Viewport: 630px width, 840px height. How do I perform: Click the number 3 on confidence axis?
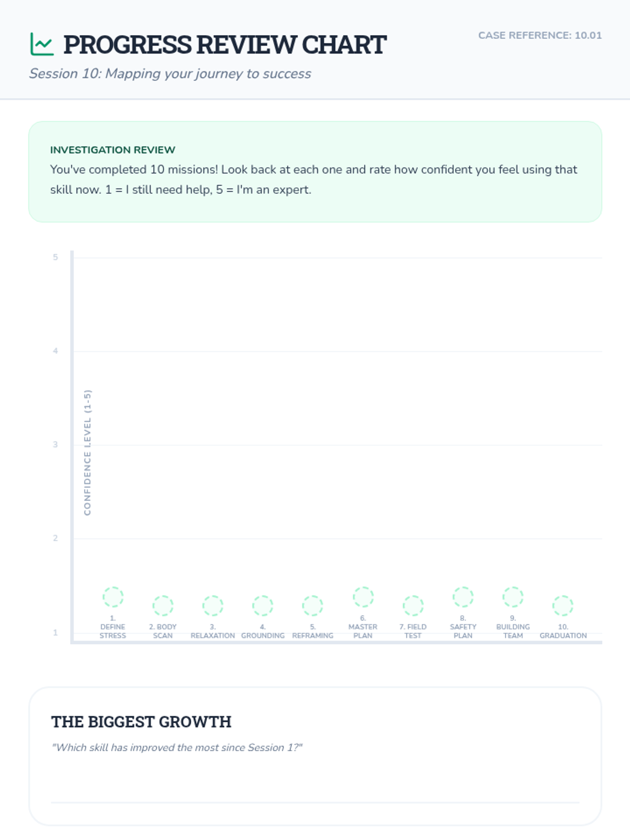pos(55,445)
